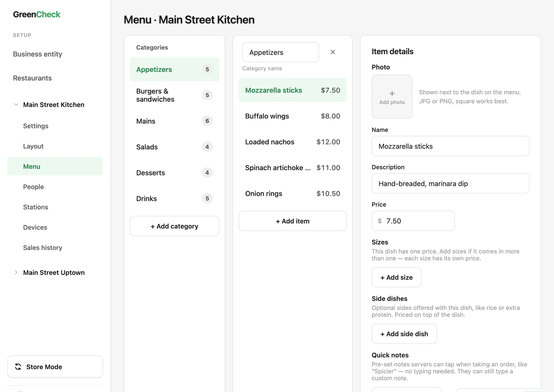Open Restaurants section in sidebar

[32, 78]
